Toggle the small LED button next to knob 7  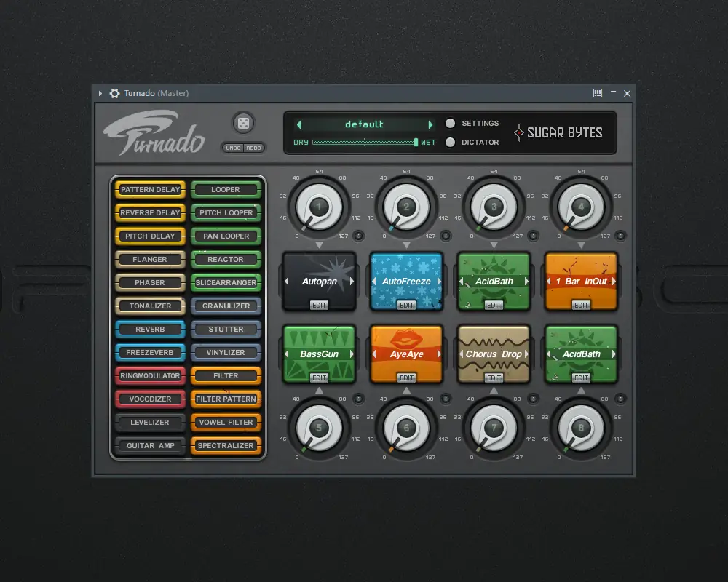(x=533, y=398)
